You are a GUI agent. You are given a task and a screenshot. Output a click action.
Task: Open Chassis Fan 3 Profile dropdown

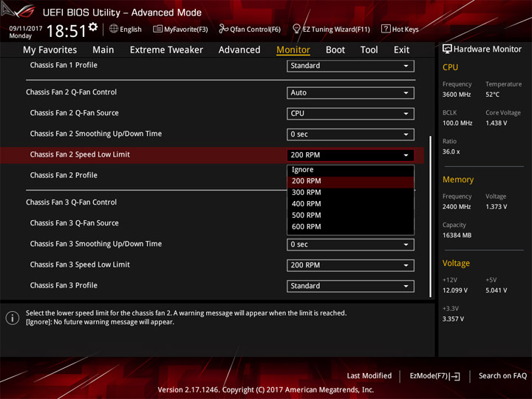coord(350,286)
